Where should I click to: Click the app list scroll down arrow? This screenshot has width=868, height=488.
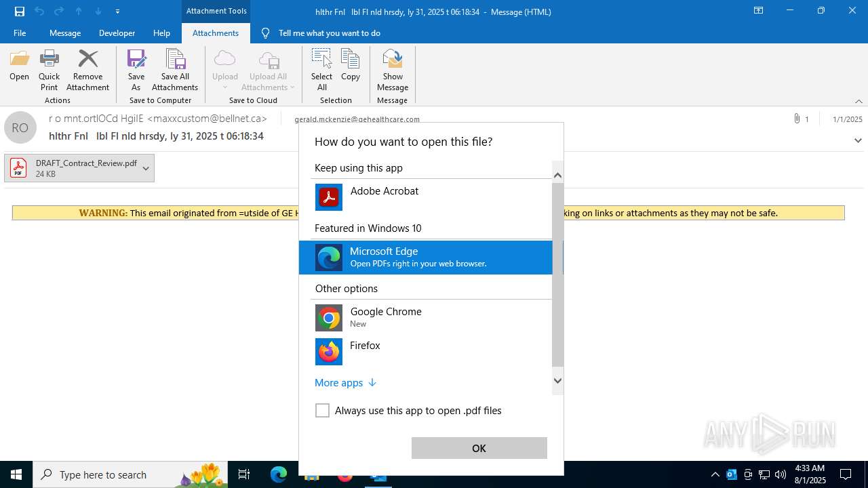(557, 381)
